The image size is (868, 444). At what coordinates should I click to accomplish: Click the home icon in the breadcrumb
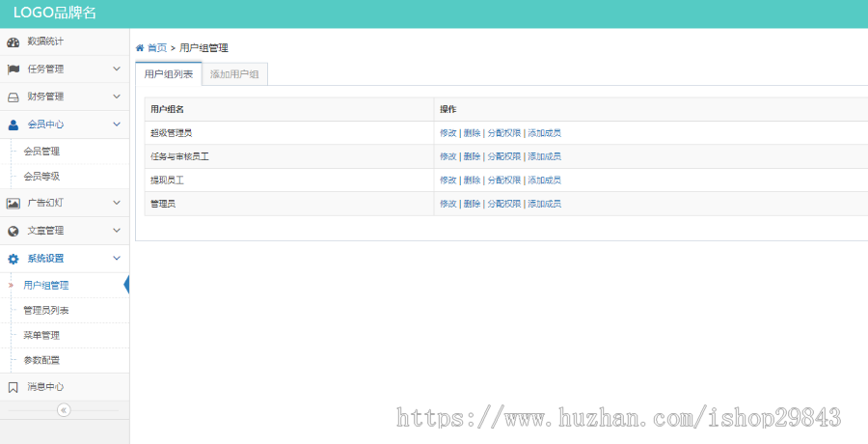click(x=140, y=47)
